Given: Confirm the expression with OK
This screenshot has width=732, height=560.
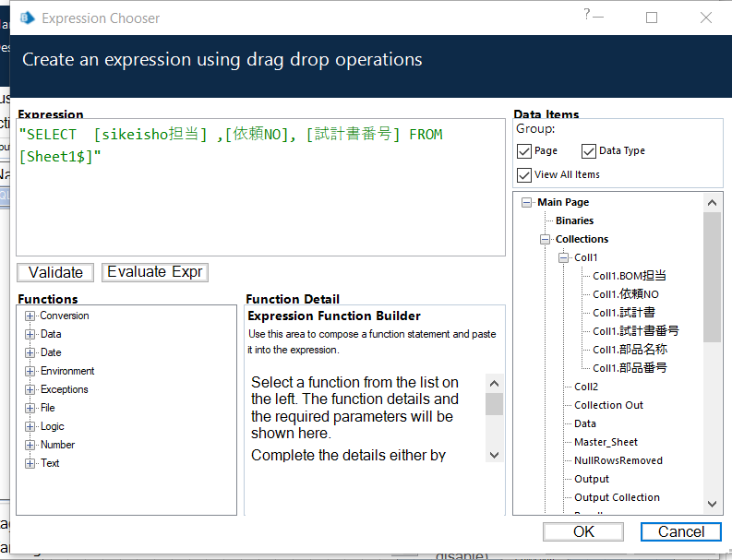Looking at the screenshot, I should pyautogui.click(x=583, y=531).
